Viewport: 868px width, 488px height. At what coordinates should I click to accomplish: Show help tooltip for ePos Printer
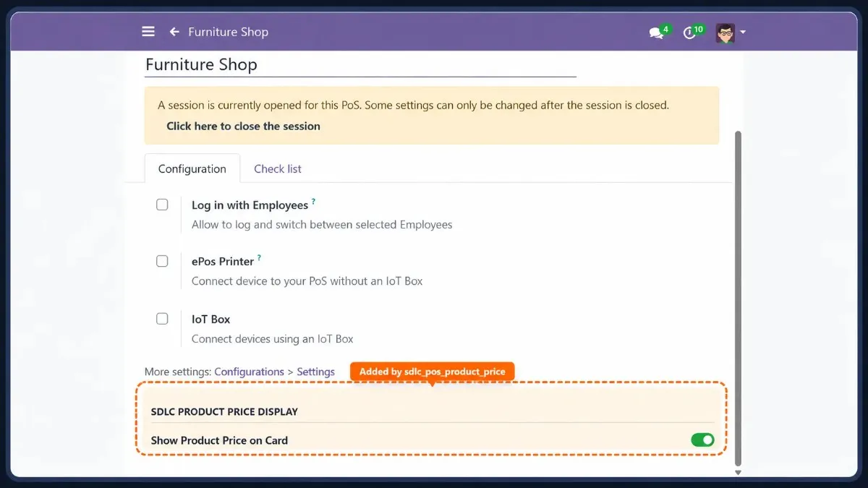point(259,258)
